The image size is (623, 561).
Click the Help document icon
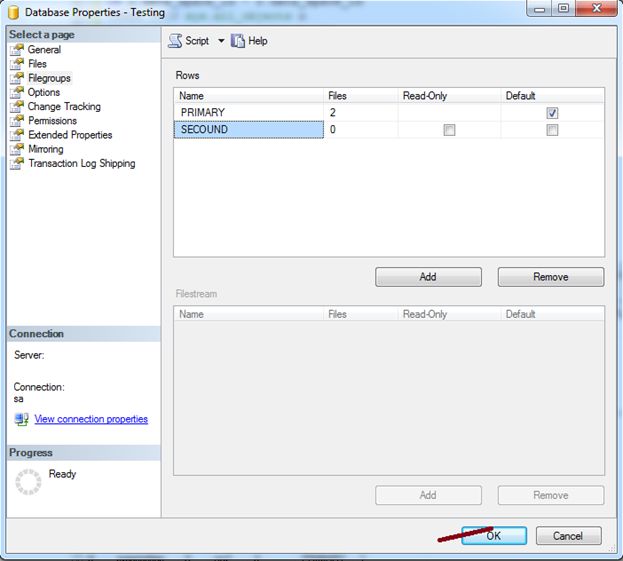tap(238, 41)
